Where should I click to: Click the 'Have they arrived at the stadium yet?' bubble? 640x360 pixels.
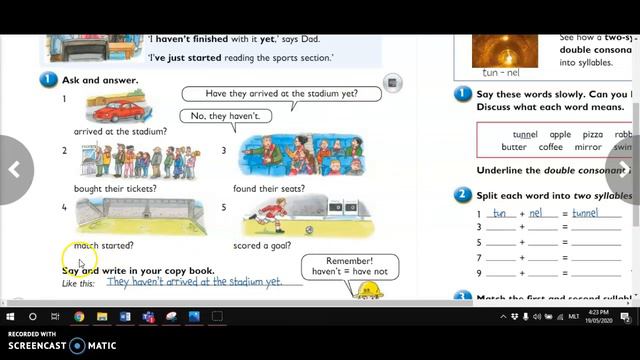pyautogui.click(x=282, y=94)
